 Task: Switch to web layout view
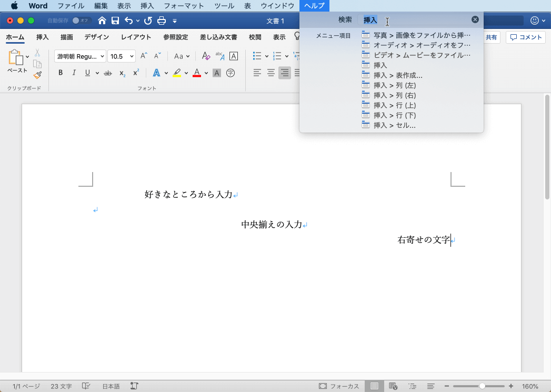[393, 386]
